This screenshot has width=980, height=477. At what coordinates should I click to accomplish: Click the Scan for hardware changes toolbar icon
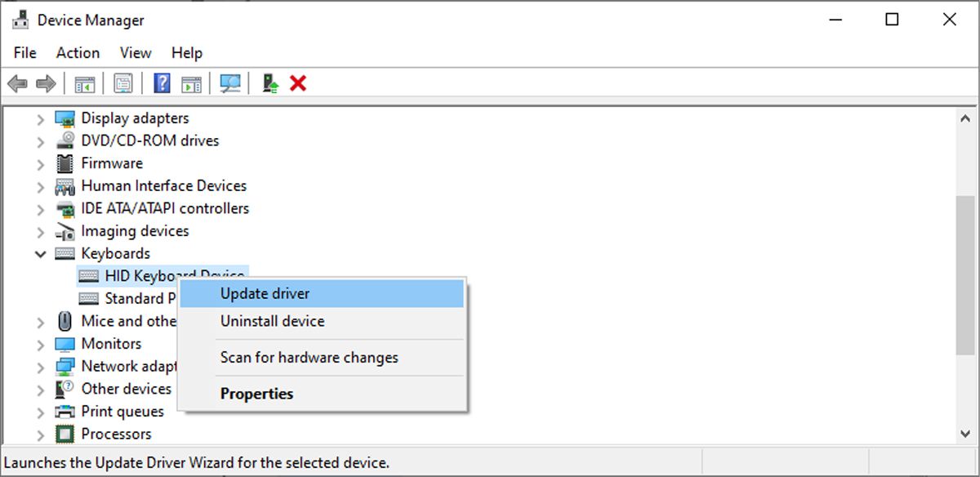coord(229,82)
